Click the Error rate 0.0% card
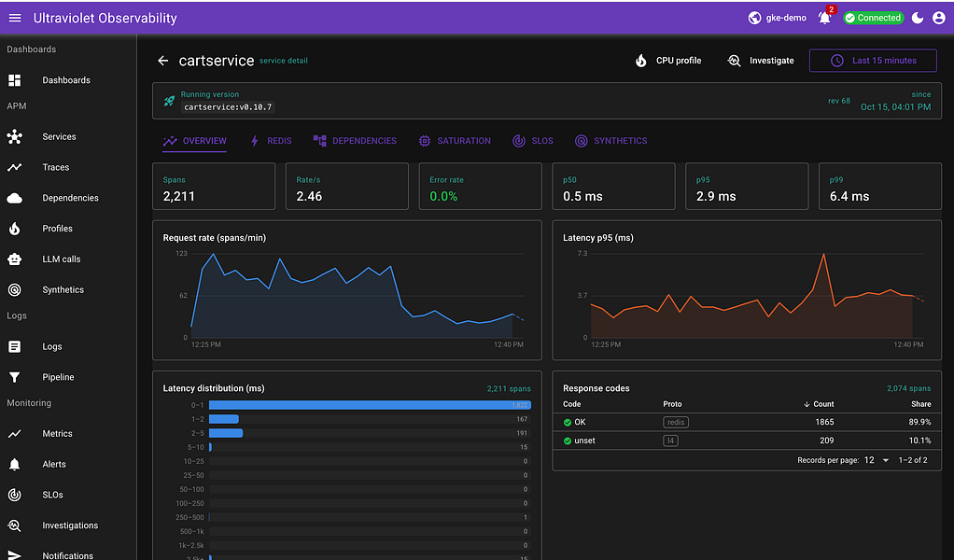954x560 pixels. pyautogui.click(x=480, y=186)
